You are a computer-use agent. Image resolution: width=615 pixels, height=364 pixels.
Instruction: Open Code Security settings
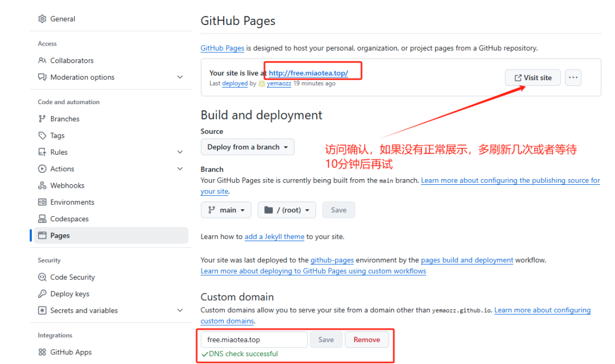coord(72,277)
